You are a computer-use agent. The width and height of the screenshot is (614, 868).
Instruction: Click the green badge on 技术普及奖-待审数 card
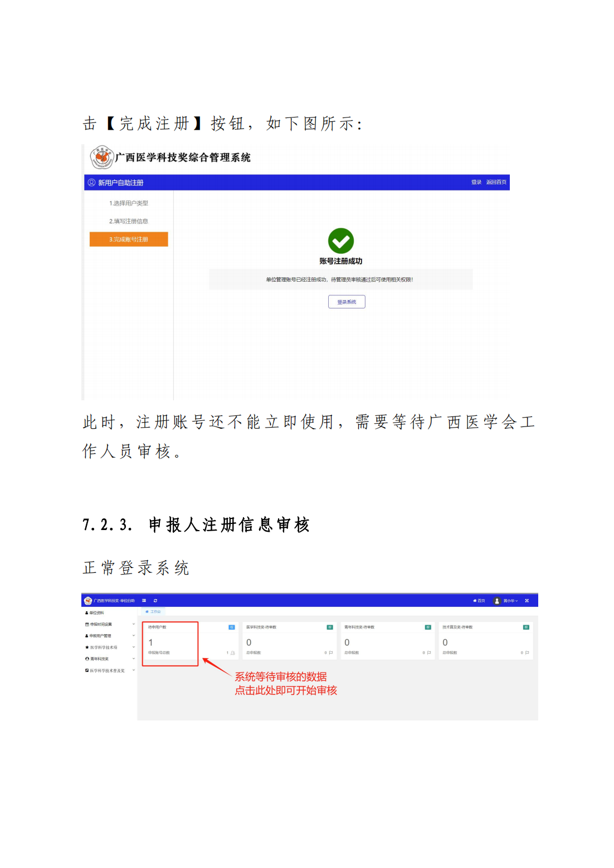(x=526, y=627)
